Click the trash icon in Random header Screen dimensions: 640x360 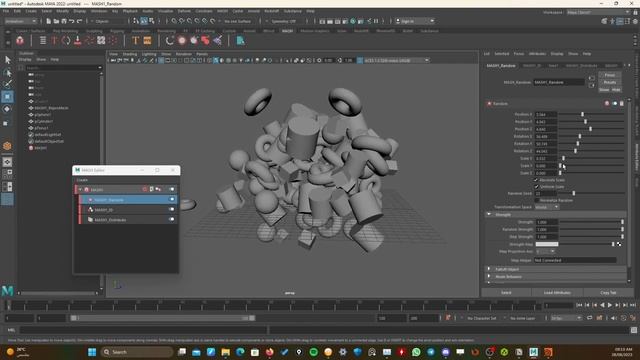coord(622,104)
